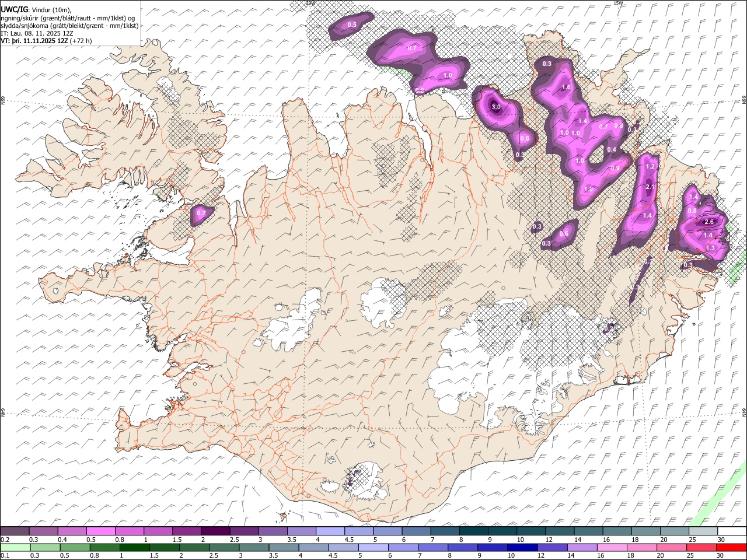The height and width of the screenshot is (560, 747).
Task: Click the 'UWC/IG: Vindur (10m)' title text
Action: (36, 10)
